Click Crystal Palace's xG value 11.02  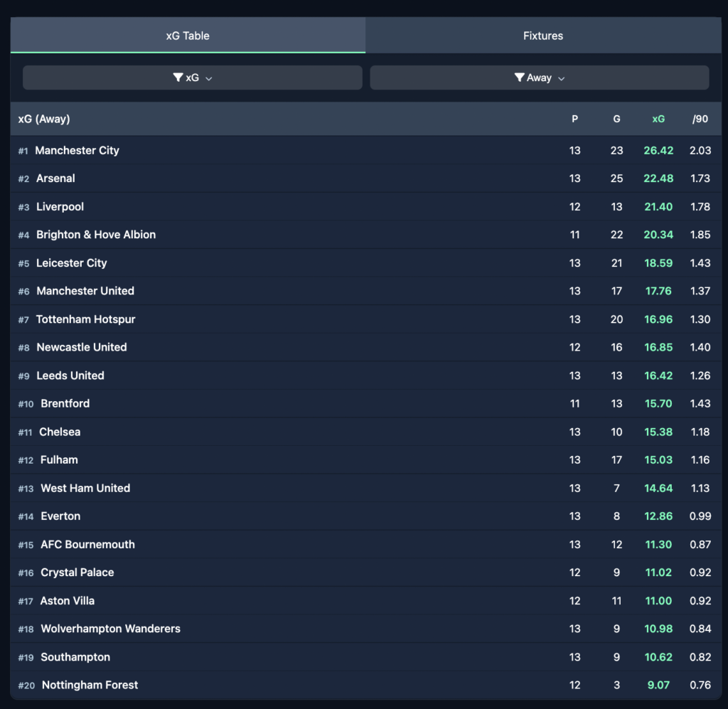(658, 572)
